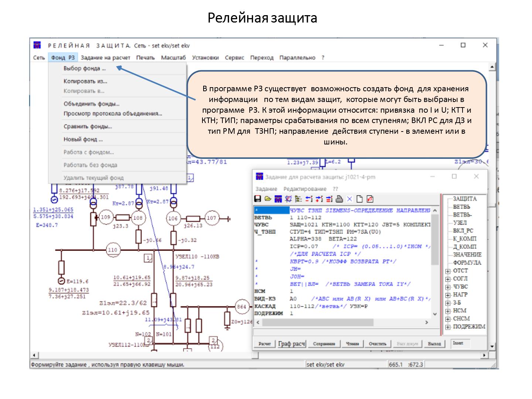The width and height of the screenshot is (532, 399).
Task: Select 'Новый фонд ...' menu entry
Action: pos(83,139)
